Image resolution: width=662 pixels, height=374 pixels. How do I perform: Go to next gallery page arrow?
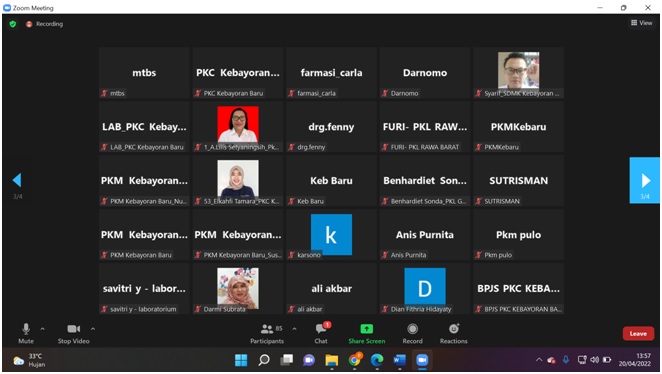[645, 181]
